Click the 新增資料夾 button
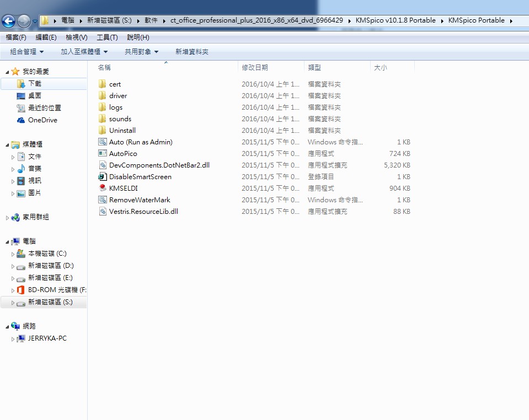Image resolution: width=529 pixels, height=420 pixels. 192,52
